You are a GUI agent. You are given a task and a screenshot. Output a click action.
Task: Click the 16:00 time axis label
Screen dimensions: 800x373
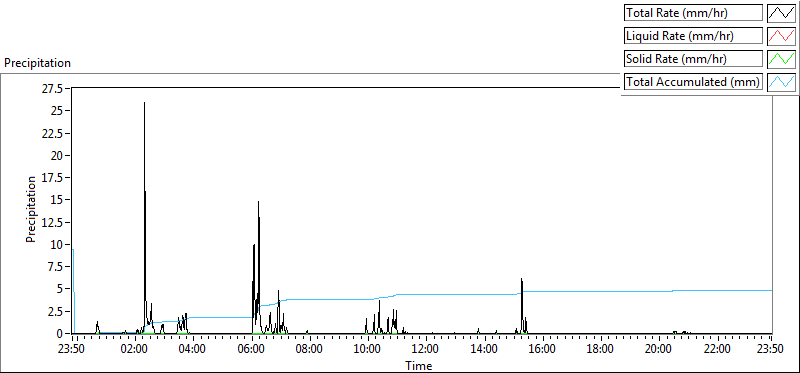point(542,350)
